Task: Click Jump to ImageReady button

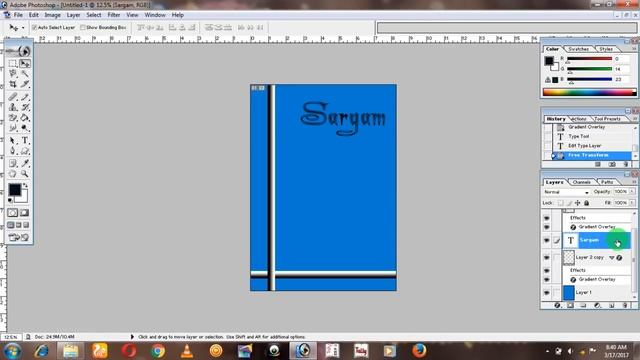Action: click(19, 237)
